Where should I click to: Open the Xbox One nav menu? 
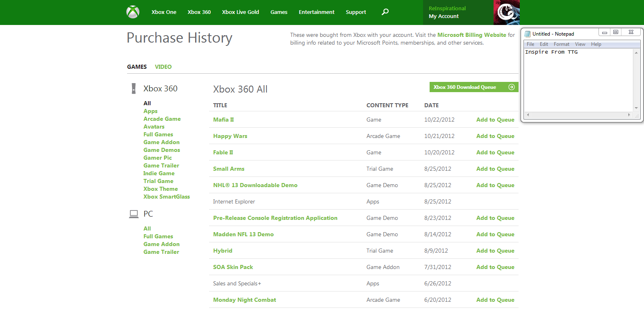(164, 12)
